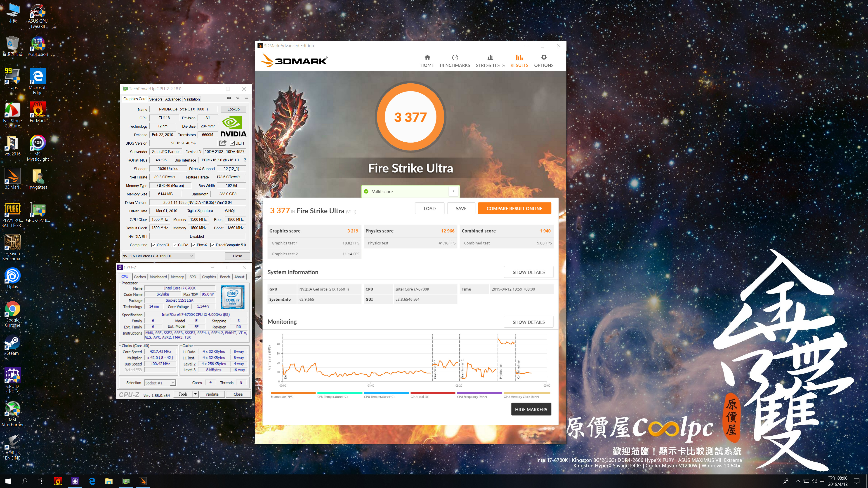Open 3DMark OPTIONS gear
Screen dimensions: 868x488
click(x=543, y=61)
